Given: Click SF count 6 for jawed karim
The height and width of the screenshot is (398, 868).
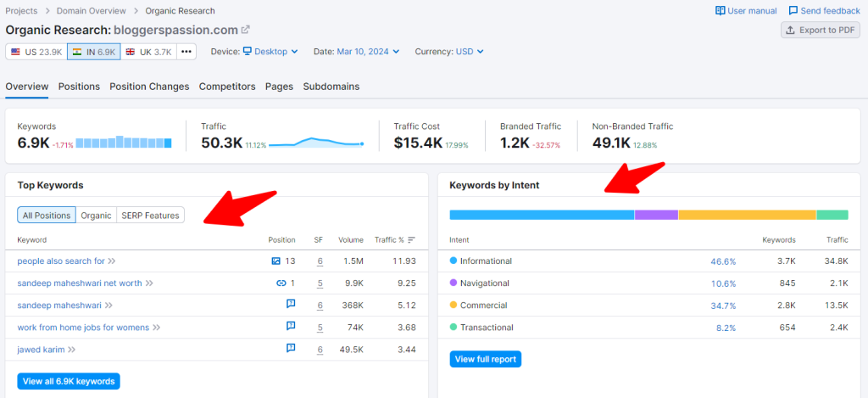Looking at the screenshot, I should coord(320,350).
